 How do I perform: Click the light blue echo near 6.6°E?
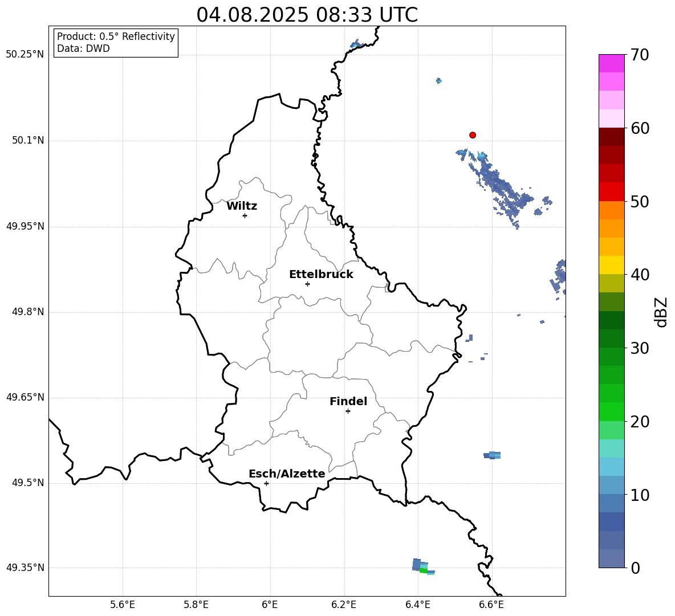coord(493,455)
